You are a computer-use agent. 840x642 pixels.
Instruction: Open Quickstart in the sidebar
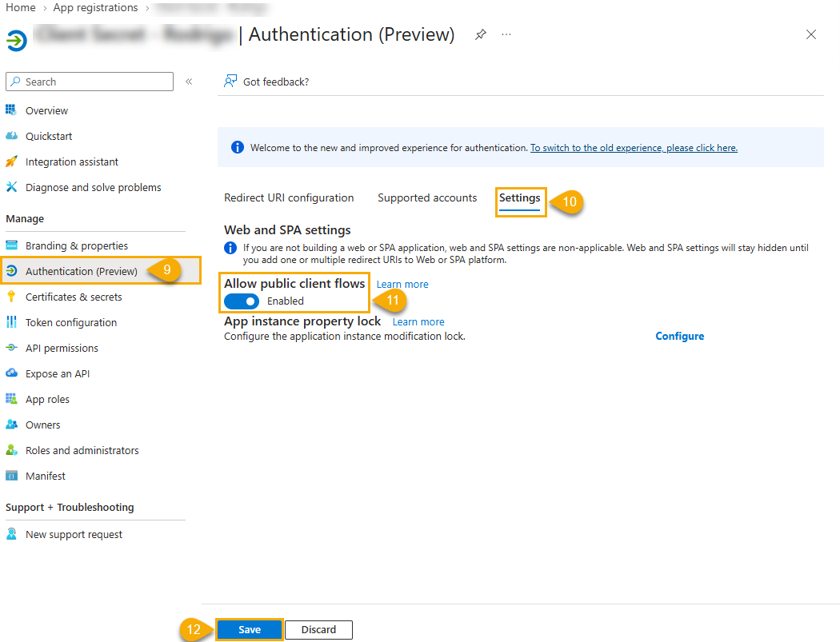coord(49,137)
